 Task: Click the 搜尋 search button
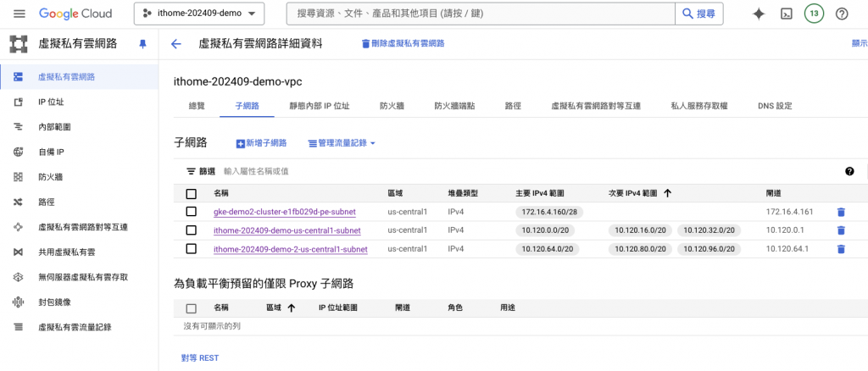click(699, 14)
